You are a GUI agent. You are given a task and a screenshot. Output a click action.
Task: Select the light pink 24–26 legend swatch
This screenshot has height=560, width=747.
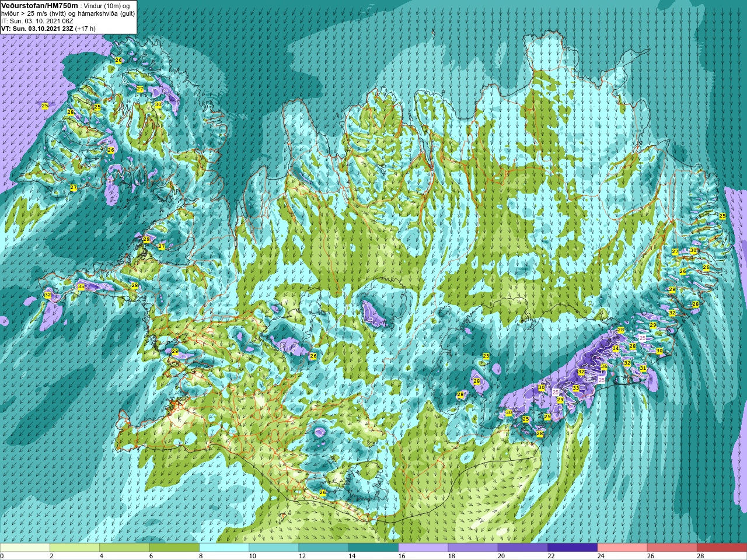622,548
